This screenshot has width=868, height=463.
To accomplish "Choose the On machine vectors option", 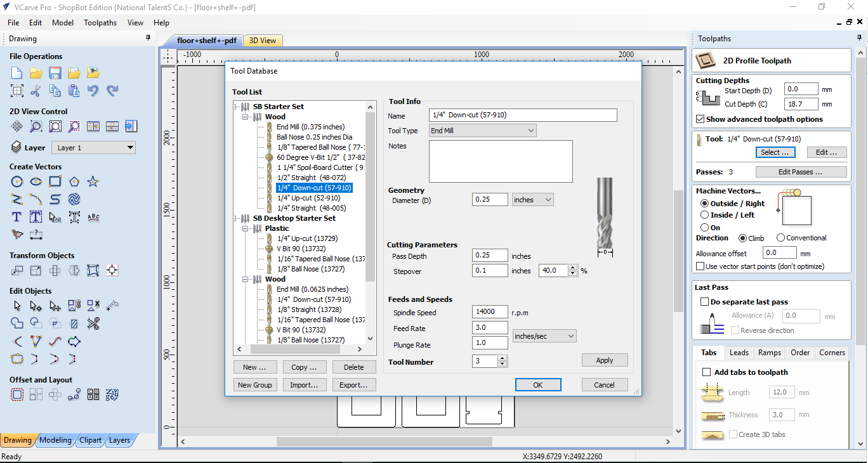I will click(704, 227).
